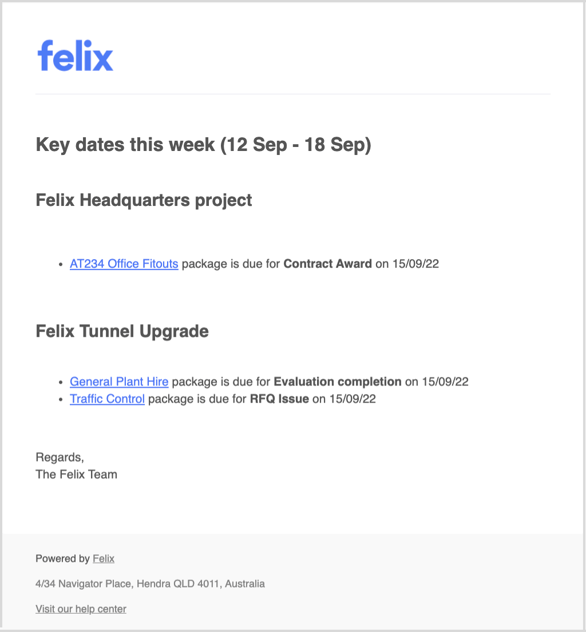The height and width of the screenshot is (632, 586).
Task: Click the bold Contract Award text
Action: coord(328,264)
